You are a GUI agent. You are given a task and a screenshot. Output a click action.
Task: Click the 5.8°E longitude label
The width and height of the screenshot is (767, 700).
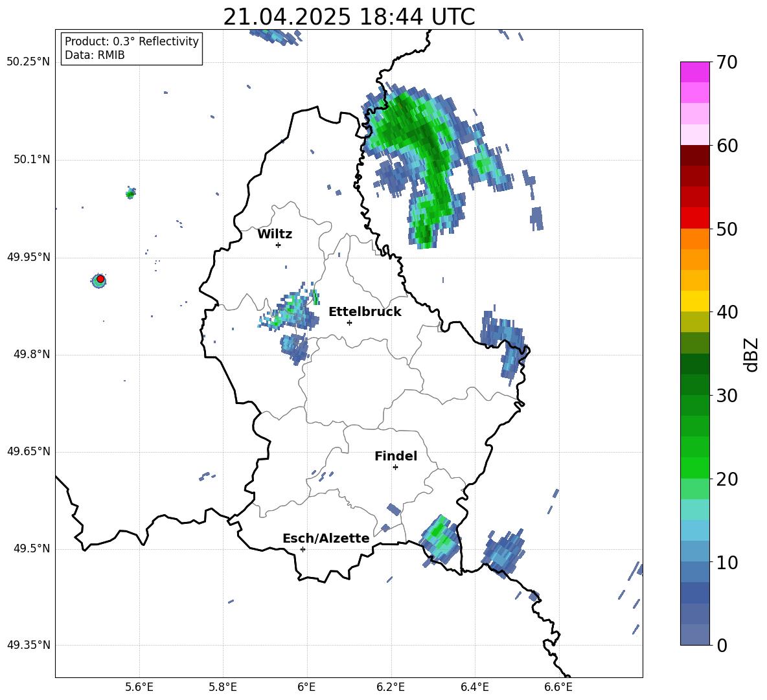(x=223, y=687)
